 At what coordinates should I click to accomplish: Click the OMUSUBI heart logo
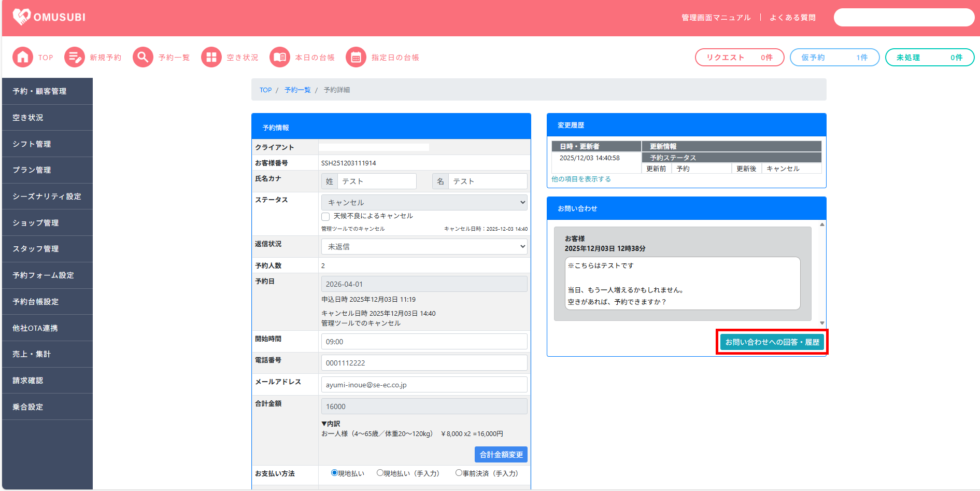coord(22,17)
